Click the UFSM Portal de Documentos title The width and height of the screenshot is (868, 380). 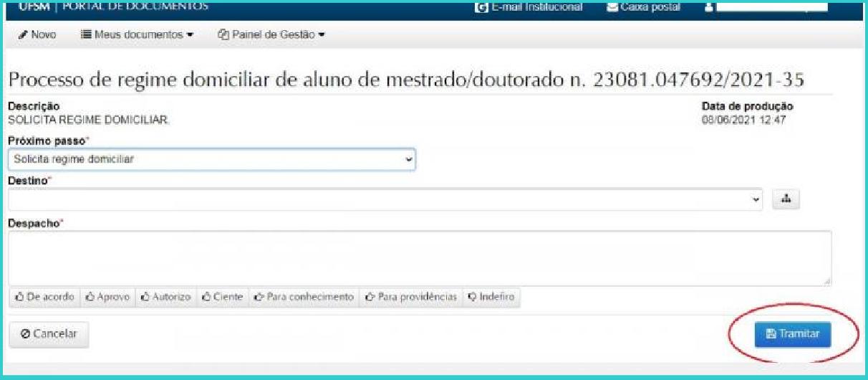coord(111,6)
